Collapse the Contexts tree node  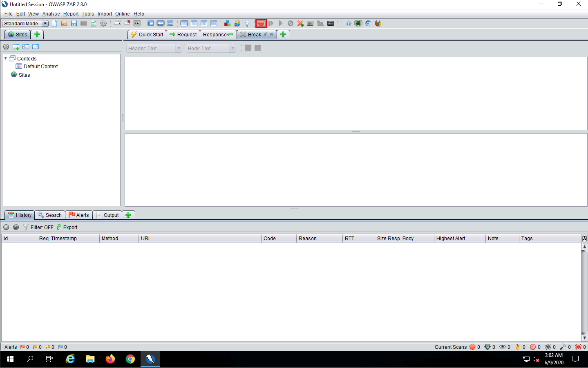tap(6, 58)
